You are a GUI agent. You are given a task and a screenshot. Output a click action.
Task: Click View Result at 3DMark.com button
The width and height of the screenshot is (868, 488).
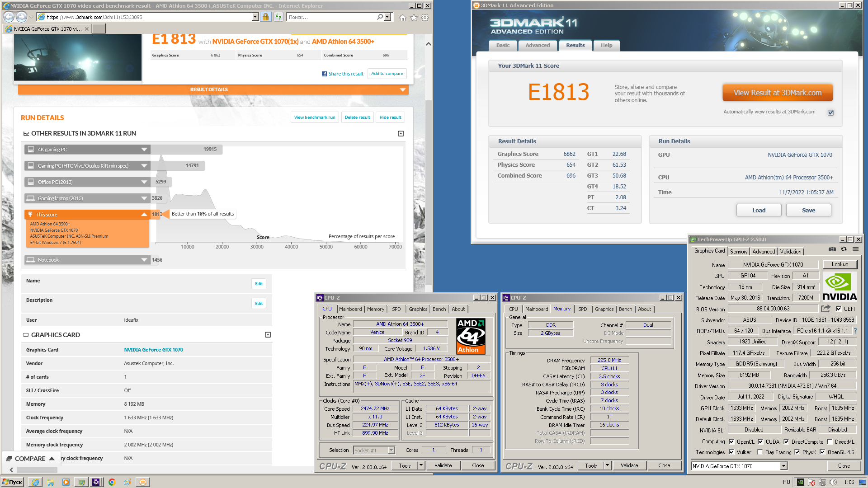point(777,93)
